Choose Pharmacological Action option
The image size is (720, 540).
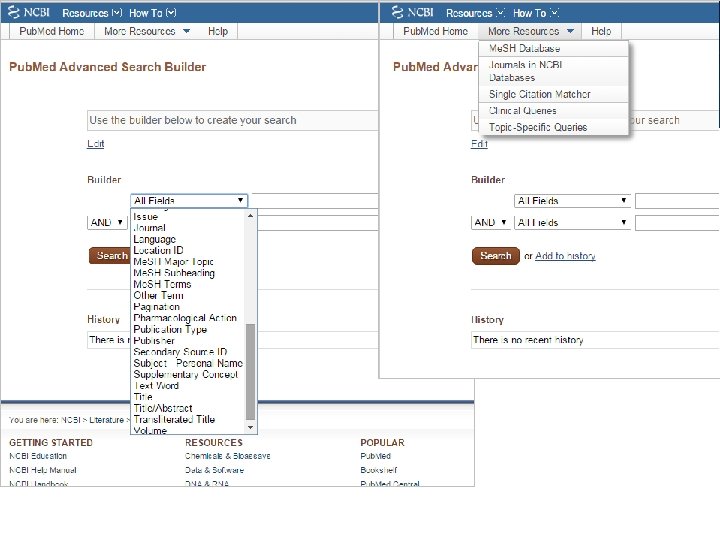click(185, 318)
